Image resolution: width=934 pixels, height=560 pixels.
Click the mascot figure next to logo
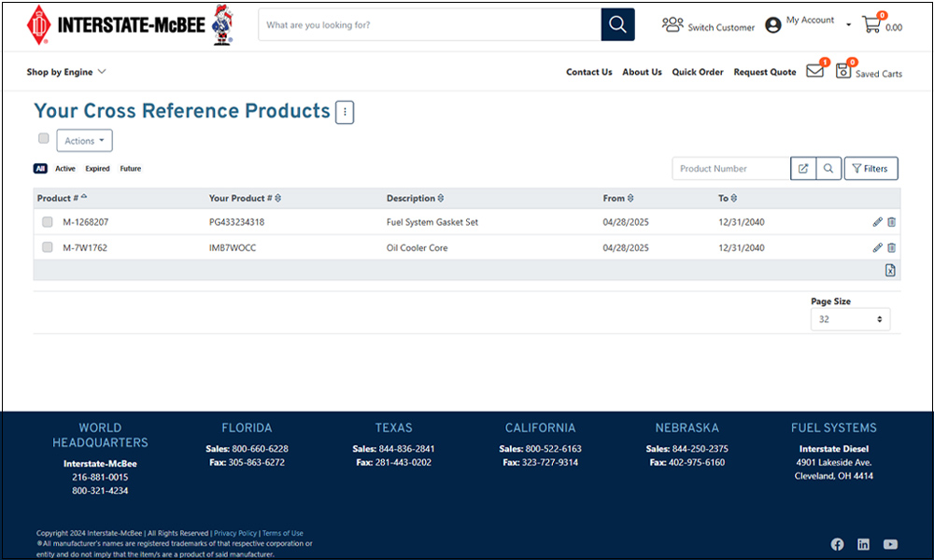tap(223, 24)
